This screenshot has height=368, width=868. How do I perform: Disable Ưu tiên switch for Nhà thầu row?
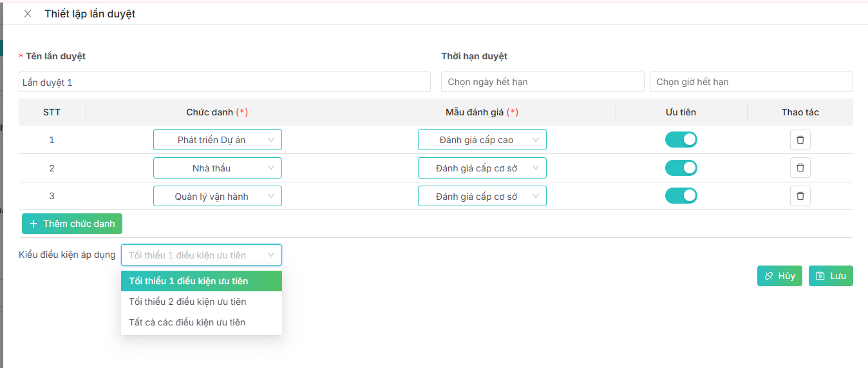(681, 168)
